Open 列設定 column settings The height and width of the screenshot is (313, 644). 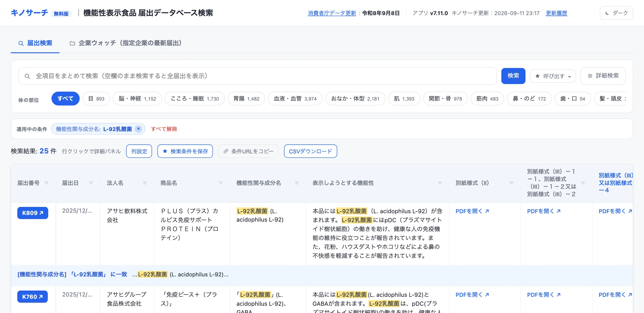[x=139, y=151]
